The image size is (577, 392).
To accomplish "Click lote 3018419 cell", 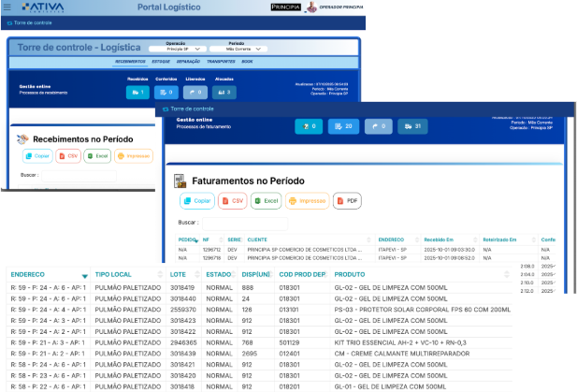I will (182, 287).
